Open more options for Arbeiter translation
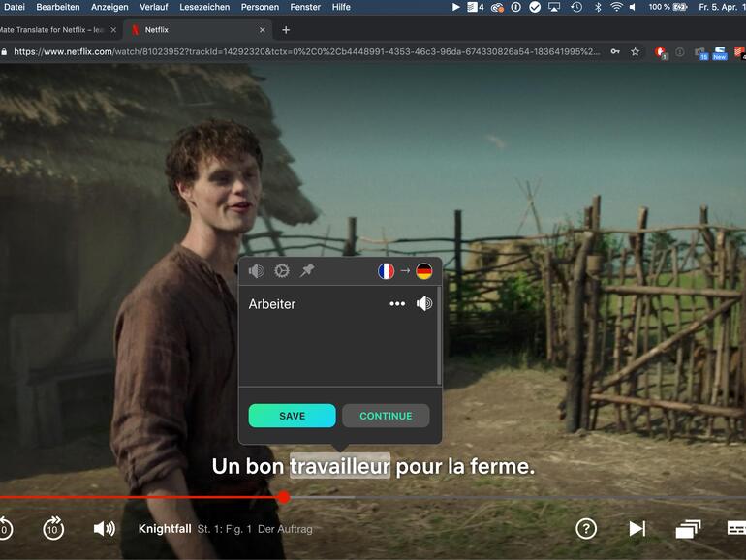The height and width of the screenshot is (560, 746). point(397,303)
